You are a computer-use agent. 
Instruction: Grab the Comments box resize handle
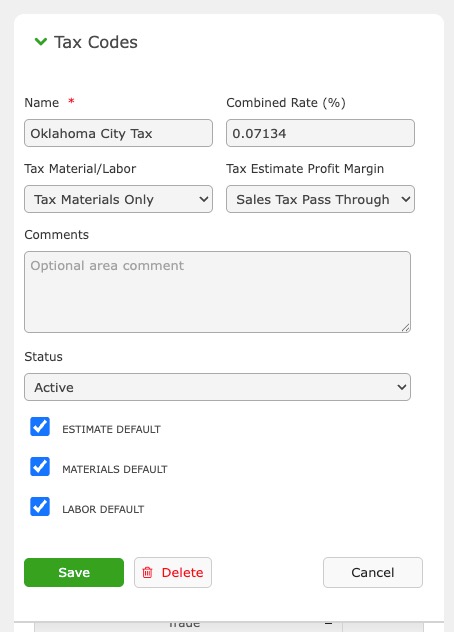406,328
